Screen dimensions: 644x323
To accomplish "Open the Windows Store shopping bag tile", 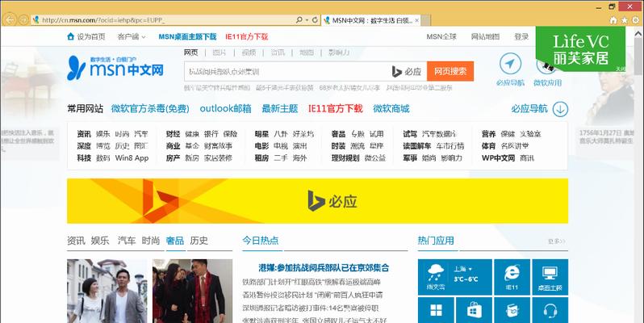I will 474,310.
